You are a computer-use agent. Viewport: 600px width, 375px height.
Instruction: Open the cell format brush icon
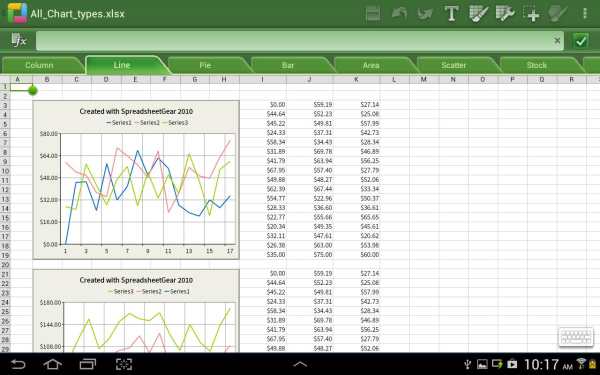tap(478, 14)
